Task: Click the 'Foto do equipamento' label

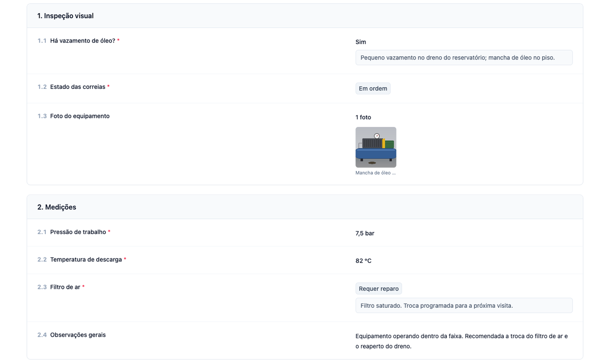Action: (80, 116)
